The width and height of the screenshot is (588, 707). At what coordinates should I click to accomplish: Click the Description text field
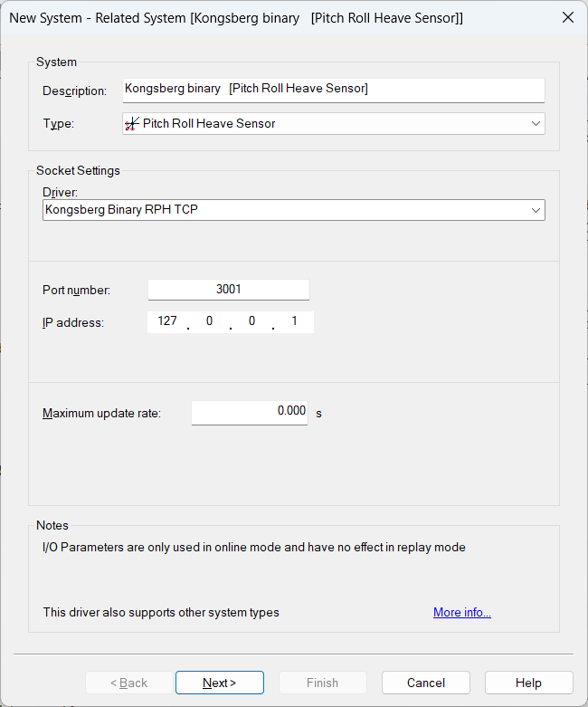click(334, 90)
